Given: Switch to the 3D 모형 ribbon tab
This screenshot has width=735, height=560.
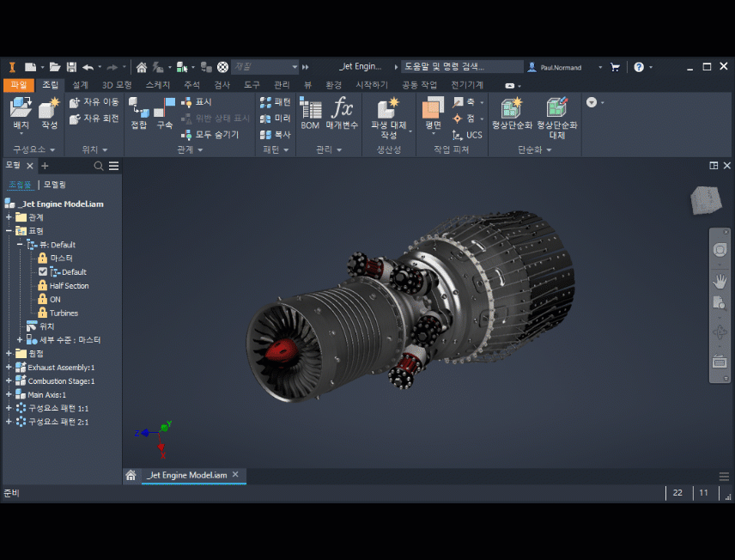Looking at the screenshot, I should click(x=117, y=85).
